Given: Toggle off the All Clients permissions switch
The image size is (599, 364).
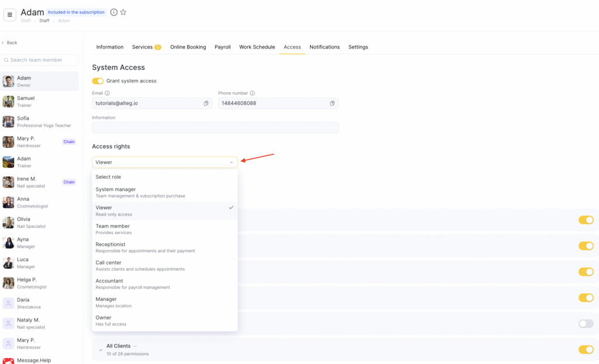Looking at the screenshot, I should pyautogui.click(x=586, y=349).
